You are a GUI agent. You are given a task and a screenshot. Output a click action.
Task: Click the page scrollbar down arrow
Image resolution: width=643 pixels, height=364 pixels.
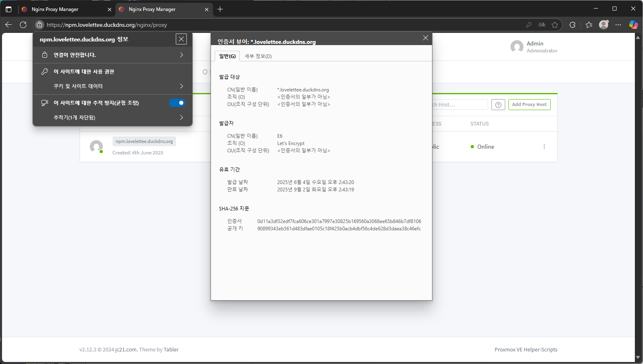click(x=638, y=358)
